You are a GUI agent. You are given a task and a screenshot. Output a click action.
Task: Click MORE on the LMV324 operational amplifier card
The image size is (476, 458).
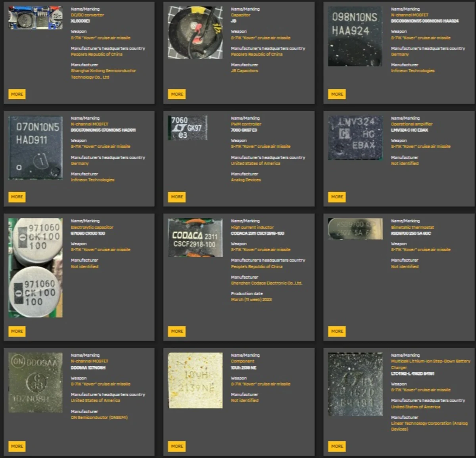tap(337, 197)
